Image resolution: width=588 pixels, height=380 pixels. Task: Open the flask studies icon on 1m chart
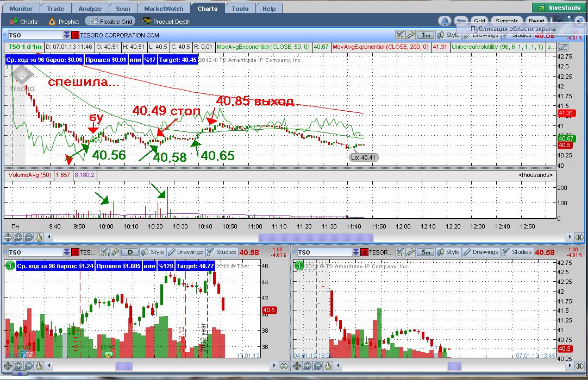coord(400,35)
